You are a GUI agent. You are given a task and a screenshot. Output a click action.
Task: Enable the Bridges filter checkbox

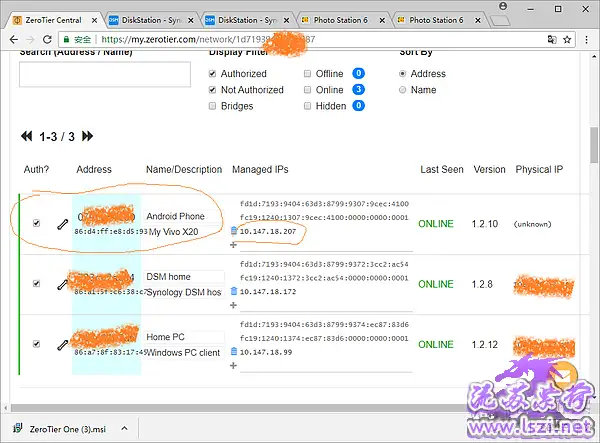coord(212,106)
